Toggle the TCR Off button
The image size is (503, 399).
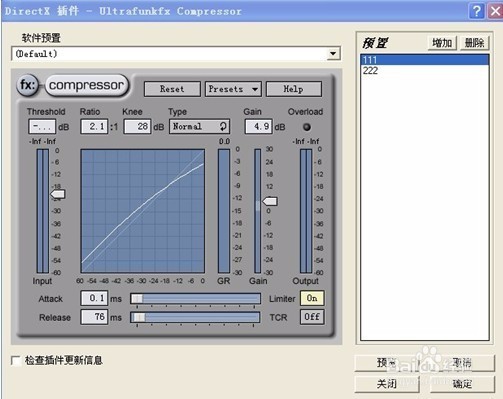coord(312,317)
